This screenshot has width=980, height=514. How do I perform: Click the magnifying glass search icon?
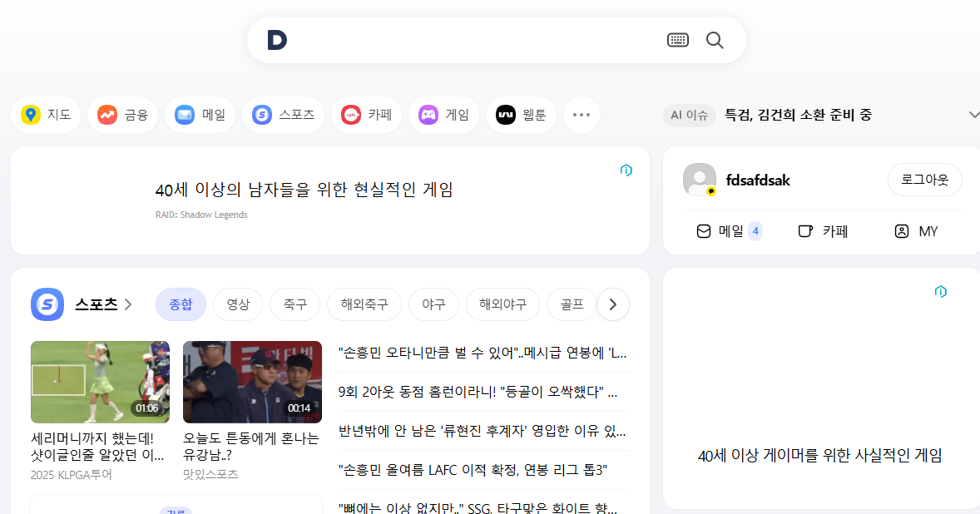tap(715, 40)
